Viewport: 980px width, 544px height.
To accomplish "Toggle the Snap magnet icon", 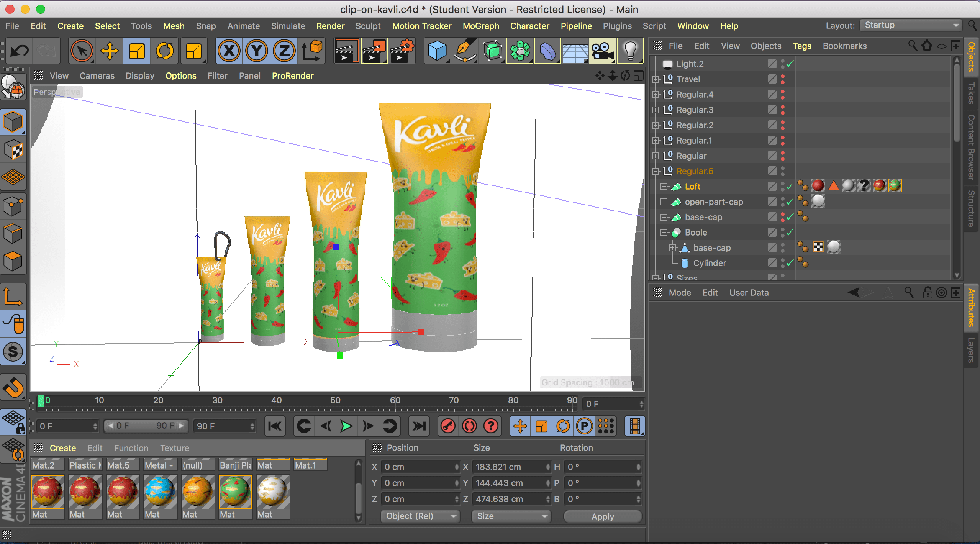I will pyautogui.click(x=13, y=387).
